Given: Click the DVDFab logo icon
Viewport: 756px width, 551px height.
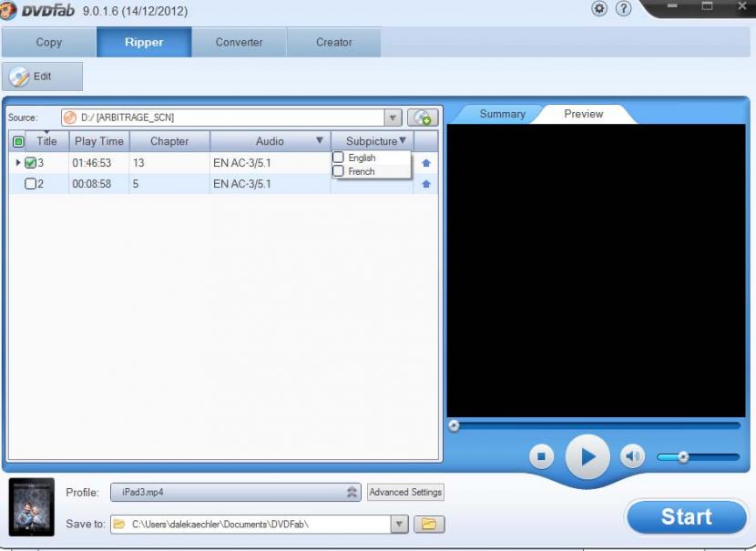Looking at the screenshot, I should 9,10.
